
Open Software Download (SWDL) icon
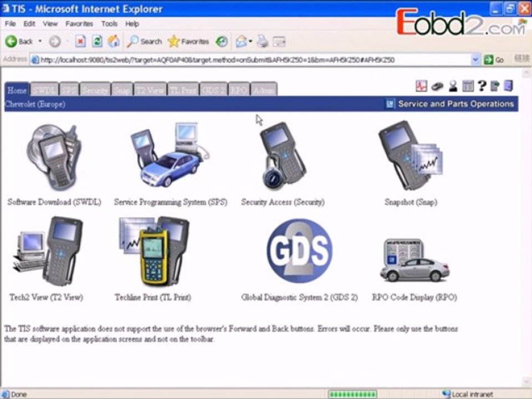click(x=54, y=157)
